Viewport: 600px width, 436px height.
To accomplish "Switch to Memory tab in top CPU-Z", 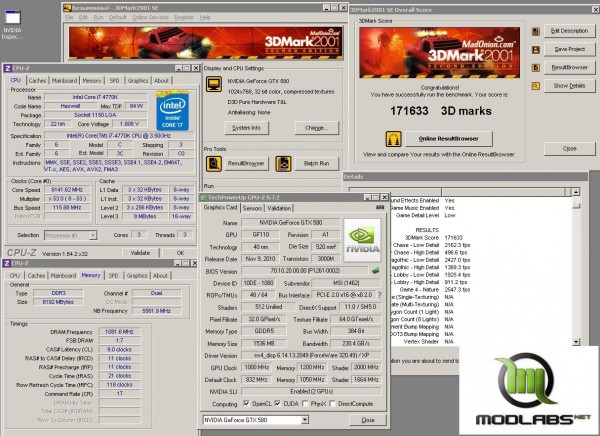I will click(92, 80).
